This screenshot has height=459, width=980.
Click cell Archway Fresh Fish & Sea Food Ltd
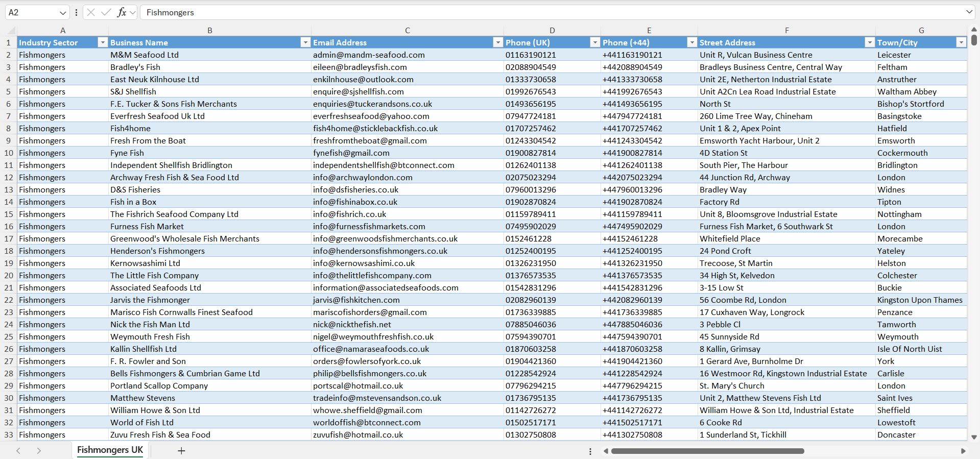pyautogui.click(x=210, y=177)
